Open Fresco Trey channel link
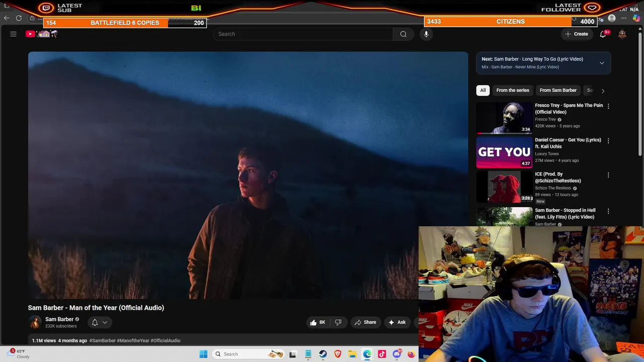 tap(545, 120)
